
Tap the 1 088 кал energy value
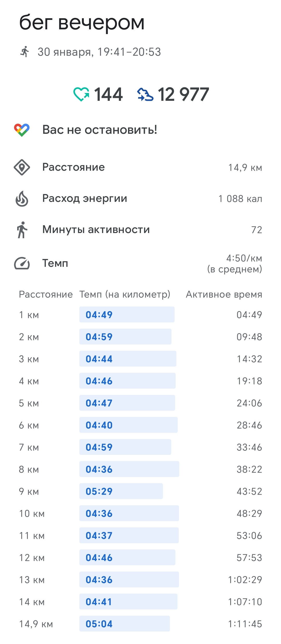(x=240, y=199)
